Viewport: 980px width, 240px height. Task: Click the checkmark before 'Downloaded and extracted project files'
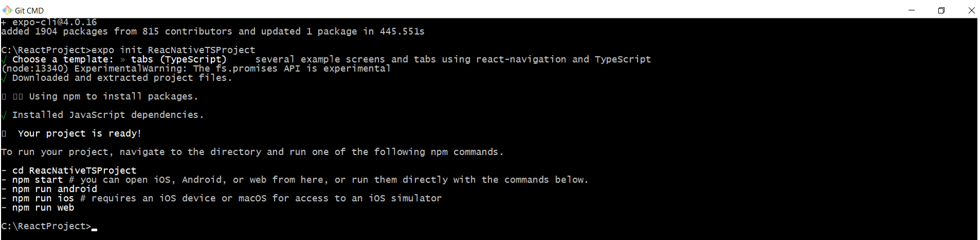(4, 78)
